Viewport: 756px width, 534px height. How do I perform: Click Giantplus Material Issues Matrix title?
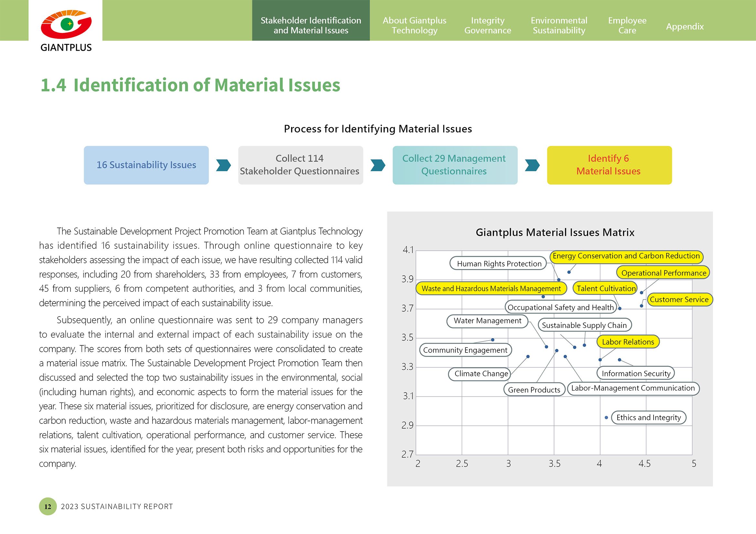coord(555,232)
